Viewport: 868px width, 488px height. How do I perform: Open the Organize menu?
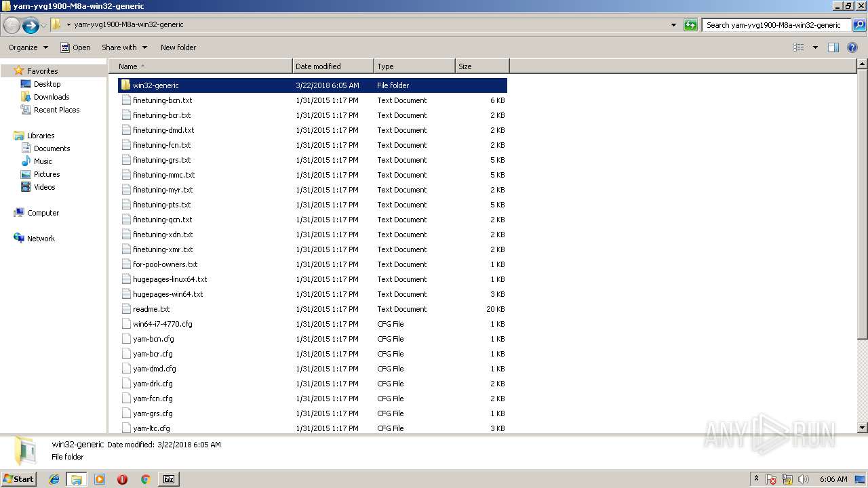coord(28,47)
